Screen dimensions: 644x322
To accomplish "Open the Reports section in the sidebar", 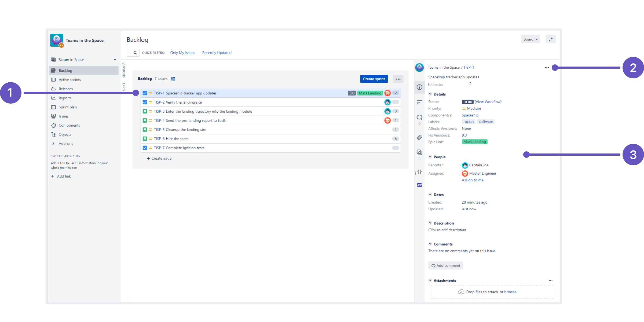I will (65, 98).
